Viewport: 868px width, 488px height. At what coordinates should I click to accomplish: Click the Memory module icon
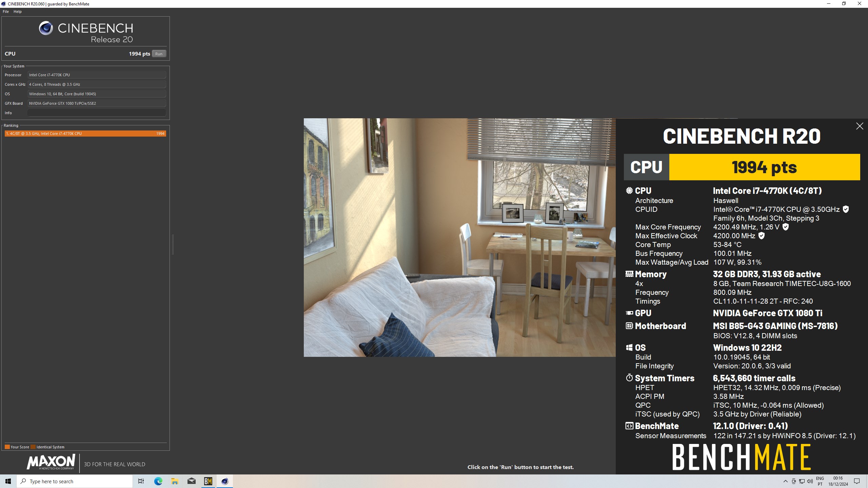(x=629, y=274)
